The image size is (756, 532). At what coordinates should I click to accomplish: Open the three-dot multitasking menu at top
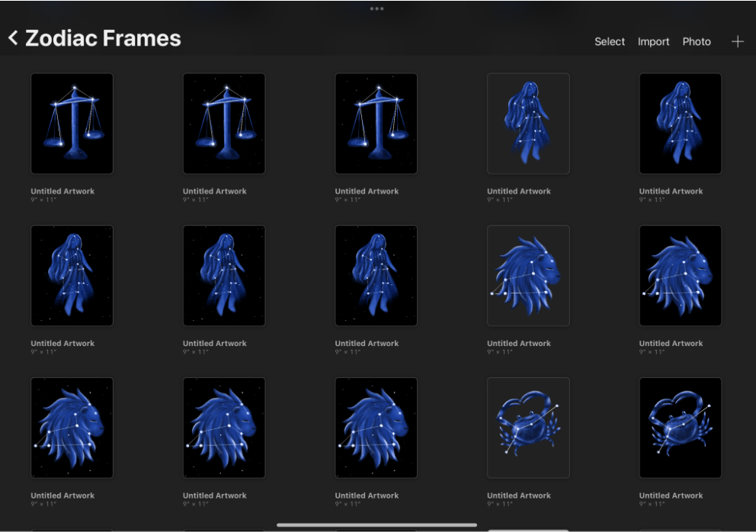(x=376, y=8)
